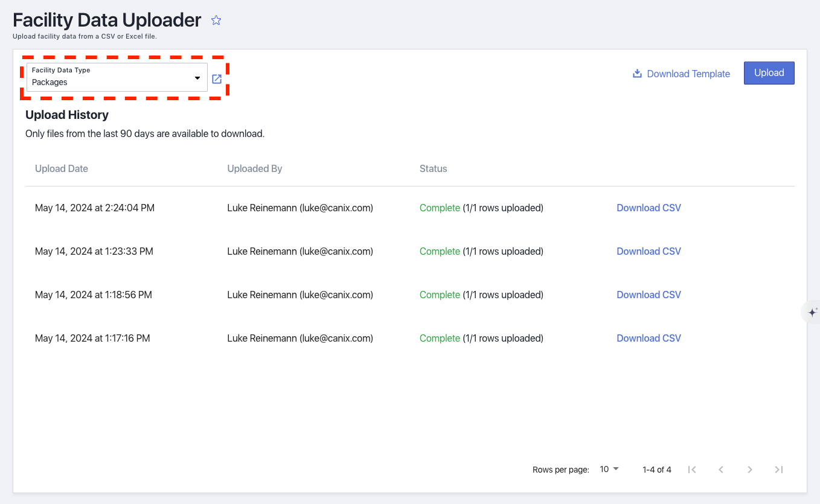Open the Facility Data Type dropdown
Screen dimensions: 820x504
click(117, 77)
